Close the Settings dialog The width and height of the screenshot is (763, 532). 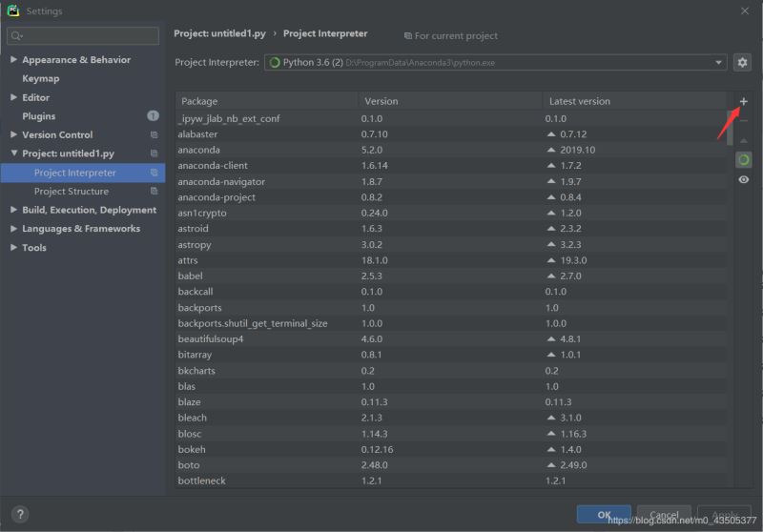(745, 10)
